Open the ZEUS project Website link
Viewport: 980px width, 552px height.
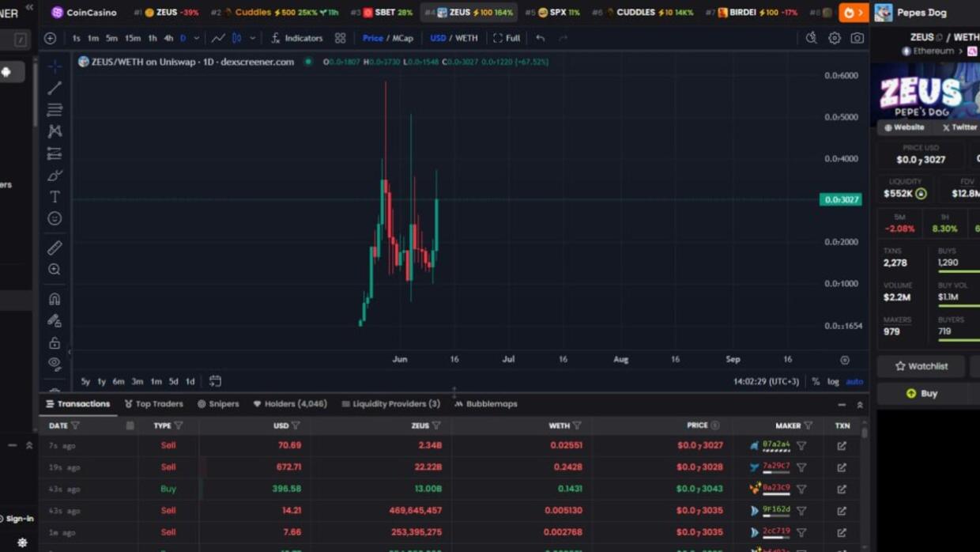point(904,127)
